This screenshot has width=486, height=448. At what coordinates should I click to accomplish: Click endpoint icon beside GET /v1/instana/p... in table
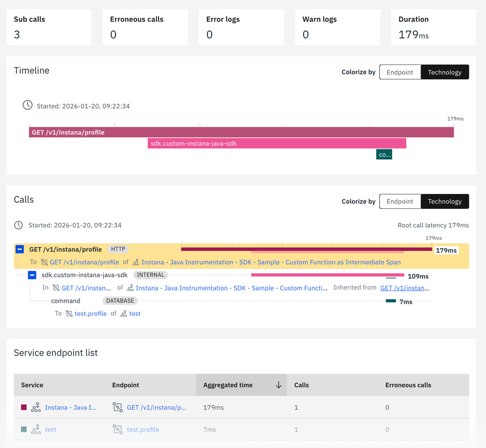(118, 407)
